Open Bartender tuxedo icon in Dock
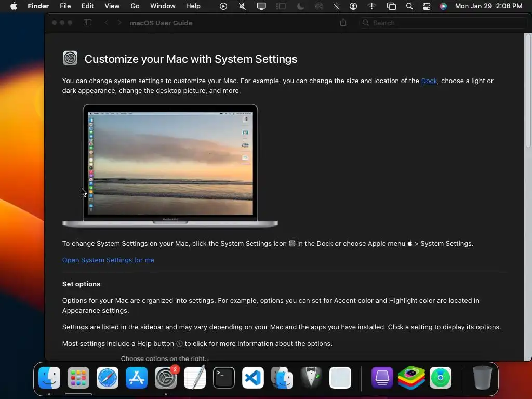532x399 pixels. (x=311, y=377)
